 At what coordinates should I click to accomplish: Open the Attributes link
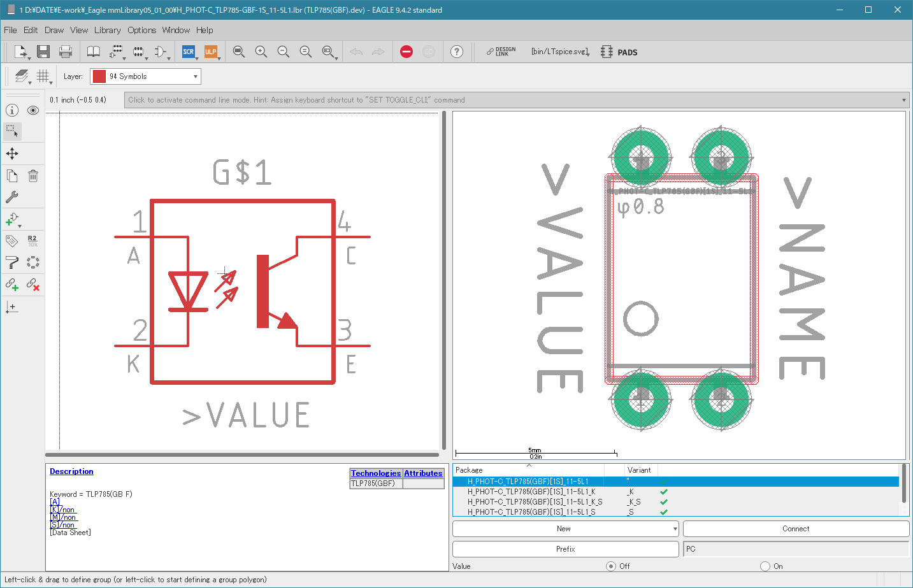click(x=423, y=473)
